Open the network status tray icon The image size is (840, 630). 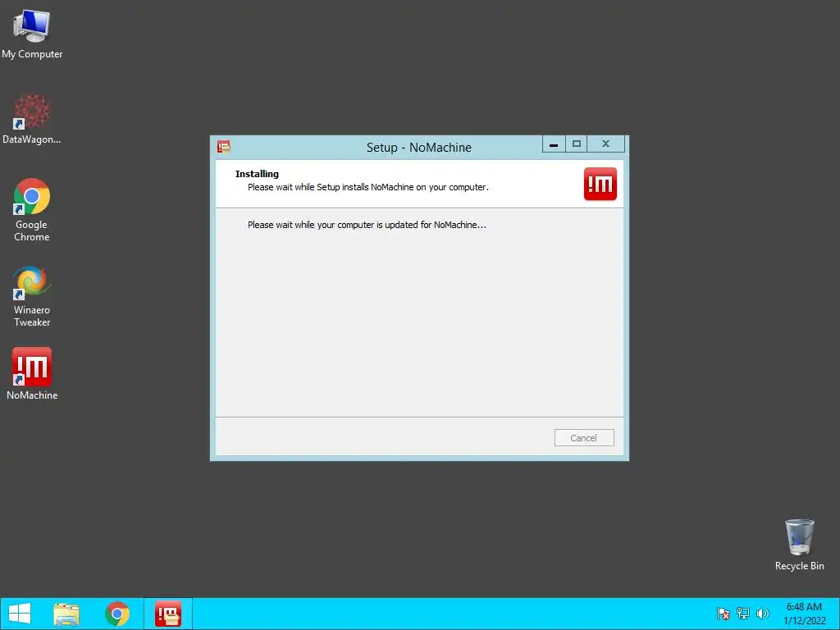[742, 614]
